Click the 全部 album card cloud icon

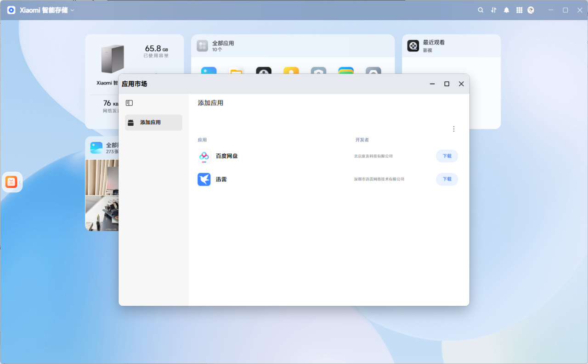coord(96,148)
